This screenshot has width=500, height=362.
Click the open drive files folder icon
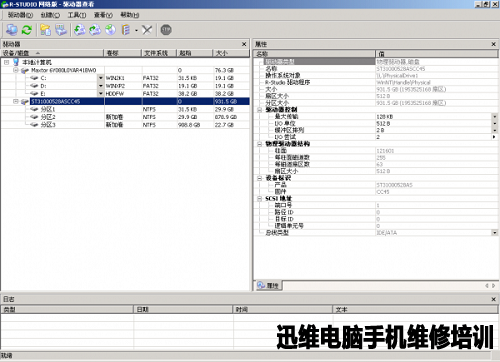[45, 30]
